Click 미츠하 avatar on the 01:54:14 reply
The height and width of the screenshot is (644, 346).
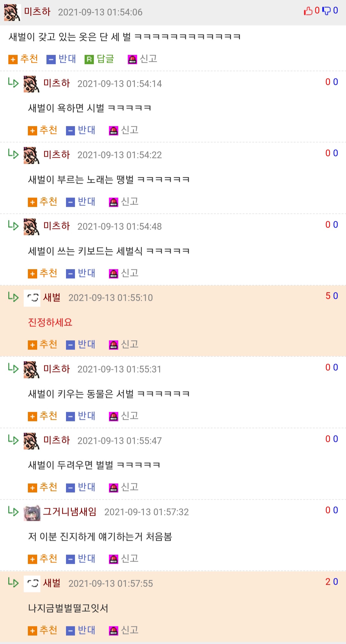[31, 84]
